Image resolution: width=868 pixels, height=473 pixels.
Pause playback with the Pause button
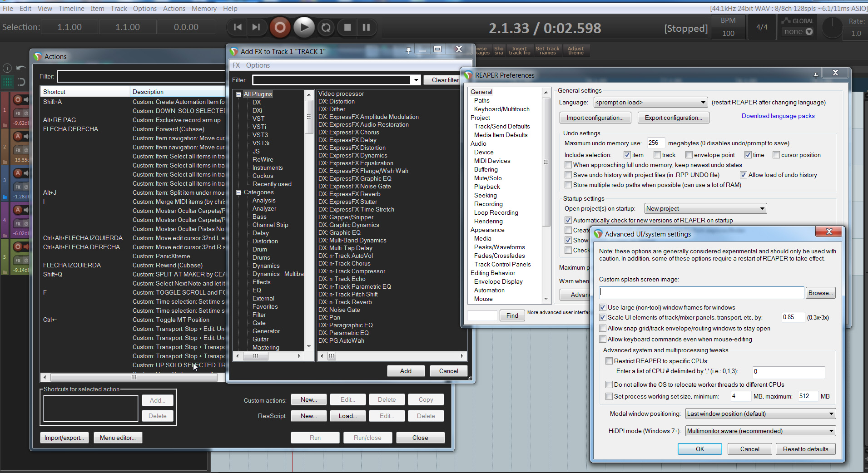point(366,28)
